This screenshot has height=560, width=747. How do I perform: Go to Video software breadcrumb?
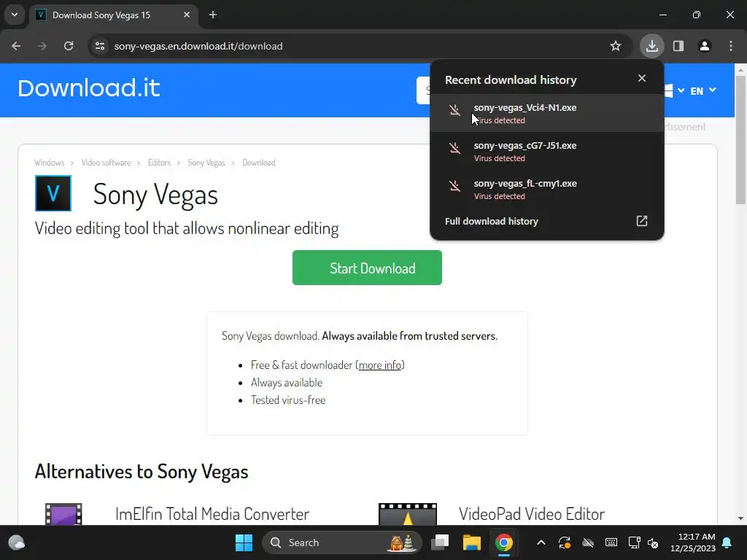coord(106,163)
